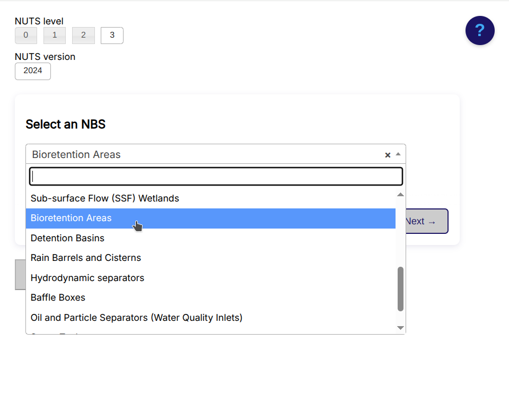Screen dimensions: 509x420
Task: Choose Detention Basins from the list
Action: point(67,238)
